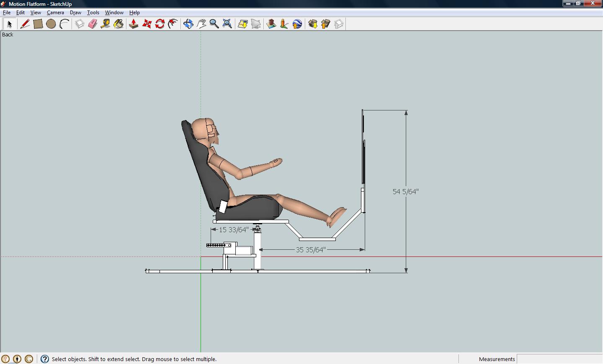This screenshot has height=364, width=603.
Task: Open the Draw menu
Action: (75, 13)
